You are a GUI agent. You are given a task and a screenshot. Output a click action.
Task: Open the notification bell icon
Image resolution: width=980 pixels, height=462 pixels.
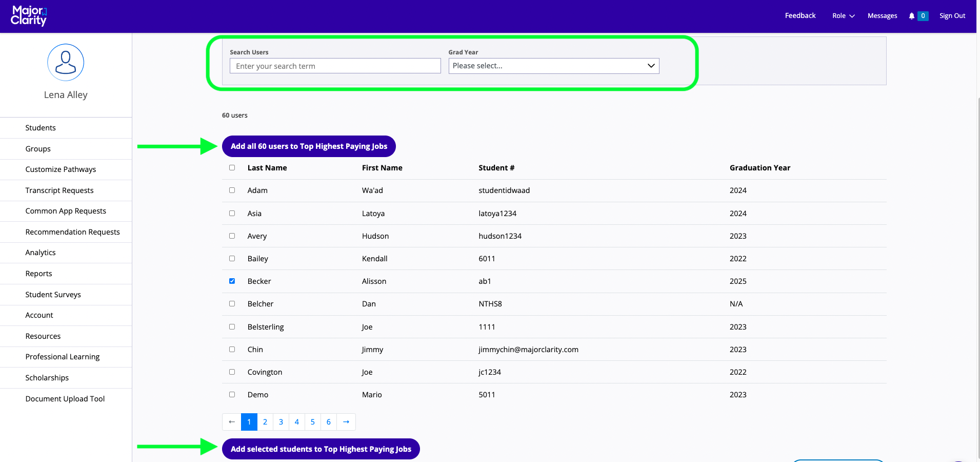(x=911, y=16)
